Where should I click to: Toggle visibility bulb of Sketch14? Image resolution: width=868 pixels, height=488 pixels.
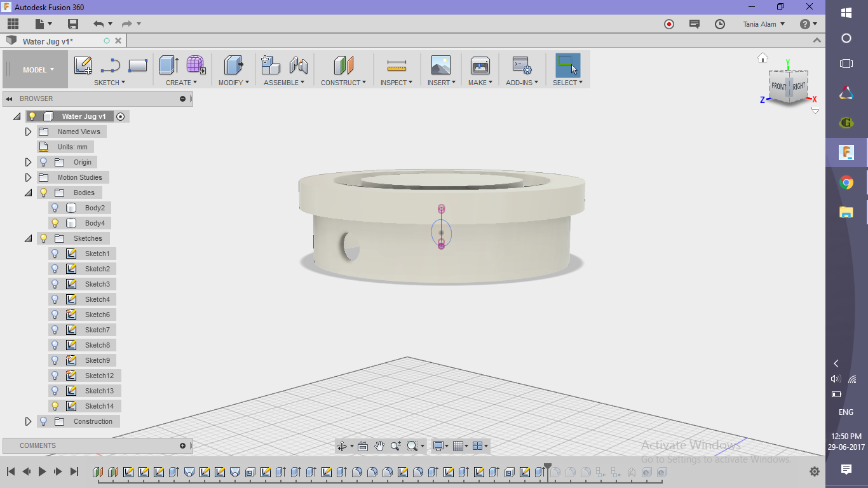[x=55, y=406]
